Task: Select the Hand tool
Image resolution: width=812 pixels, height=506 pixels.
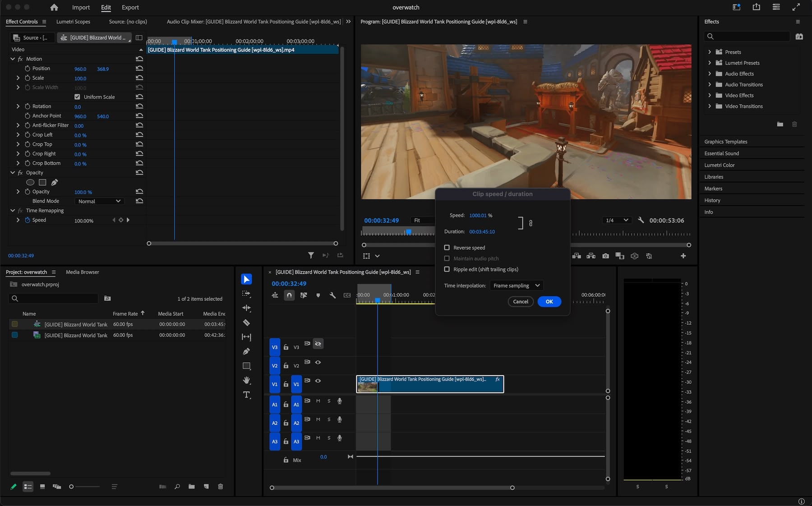Action: [246, 380]
